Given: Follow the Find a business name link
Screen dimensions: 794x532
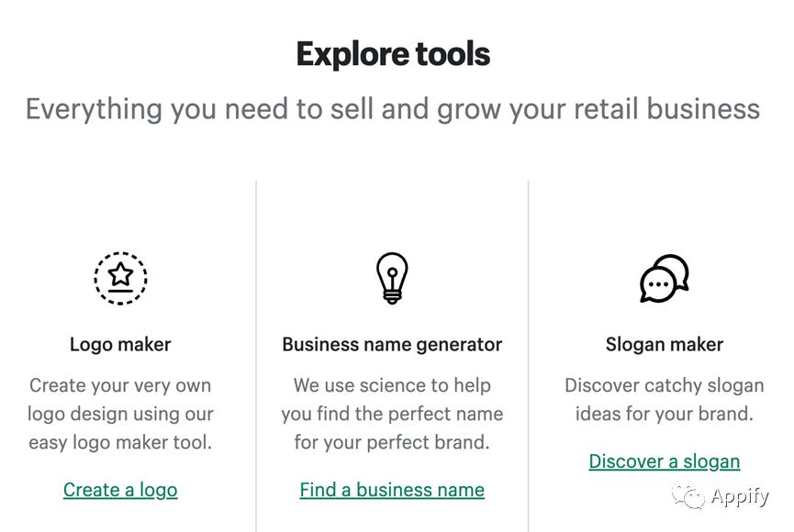Looking at the screenshot, I should 392,490.
